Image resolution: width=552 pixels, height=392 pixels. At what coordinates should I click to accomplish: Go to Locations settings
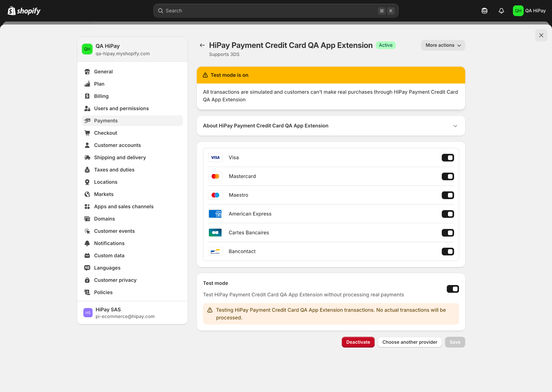click(x=132, y=182)
